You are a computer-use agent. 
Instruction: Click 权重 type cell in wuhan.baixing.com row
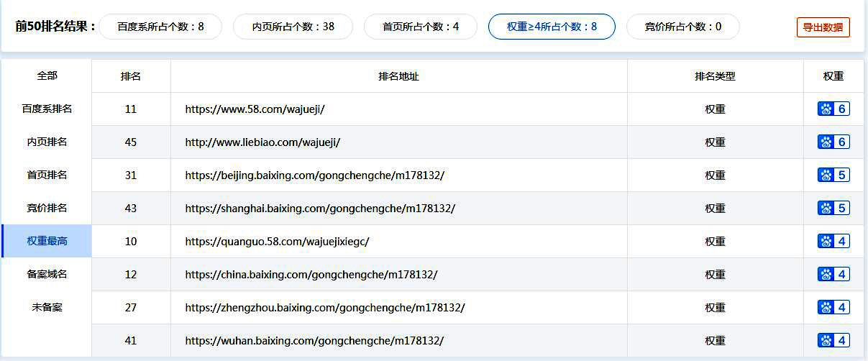click(x=716, y=341)
